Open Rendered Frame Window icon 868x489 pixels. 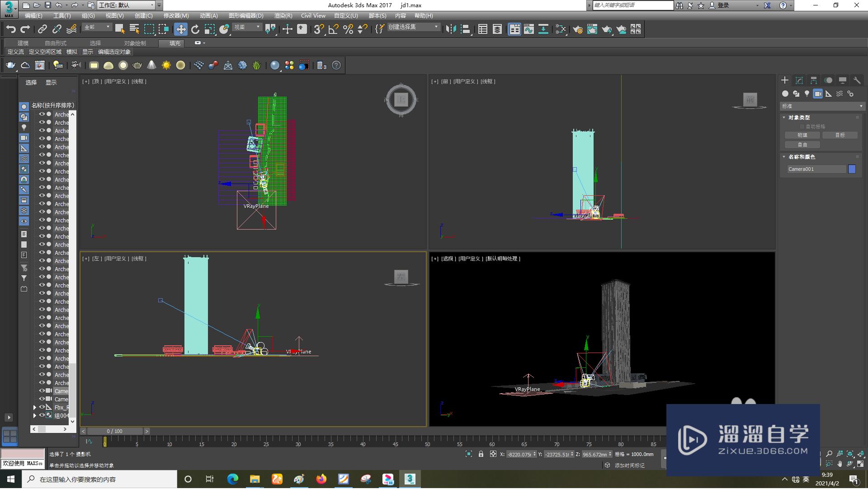click(x=592, y=29)
